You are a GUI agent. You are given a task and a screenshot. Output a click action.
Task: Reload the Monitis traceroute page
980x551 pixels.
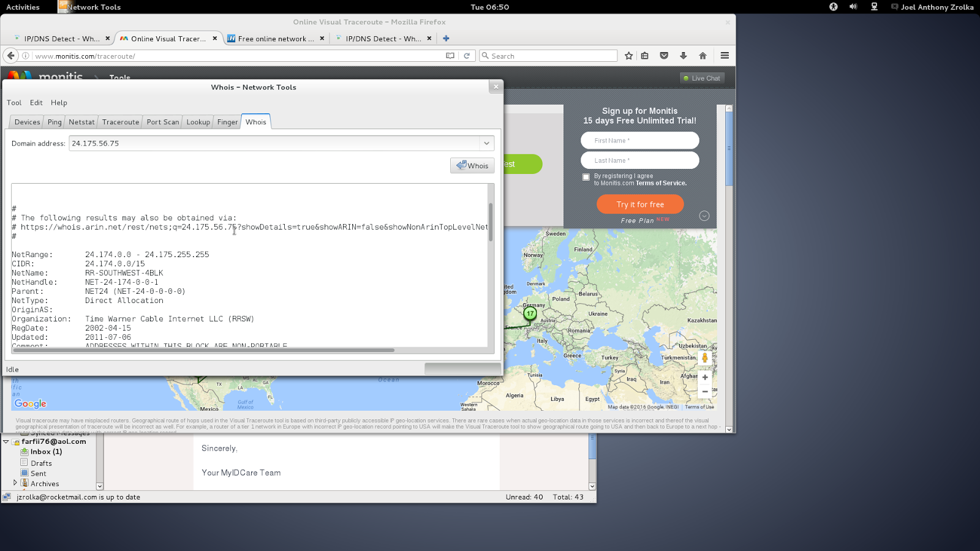pos(467,56)
